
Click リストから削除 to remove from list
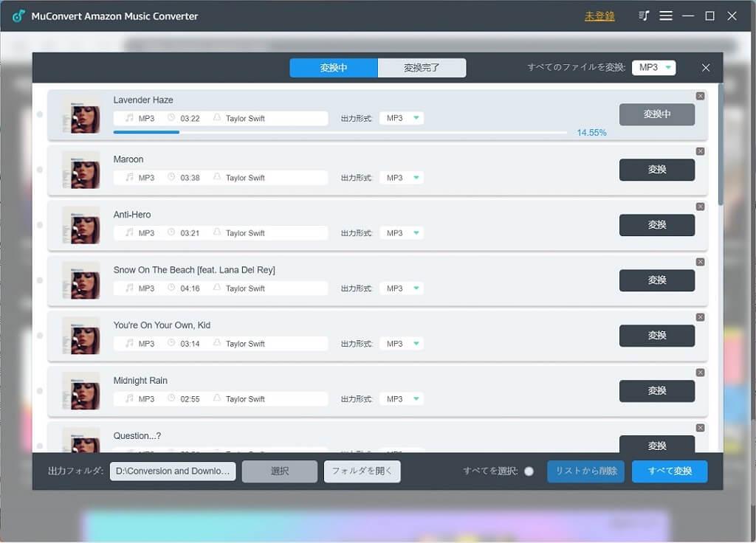pos(585,471)
